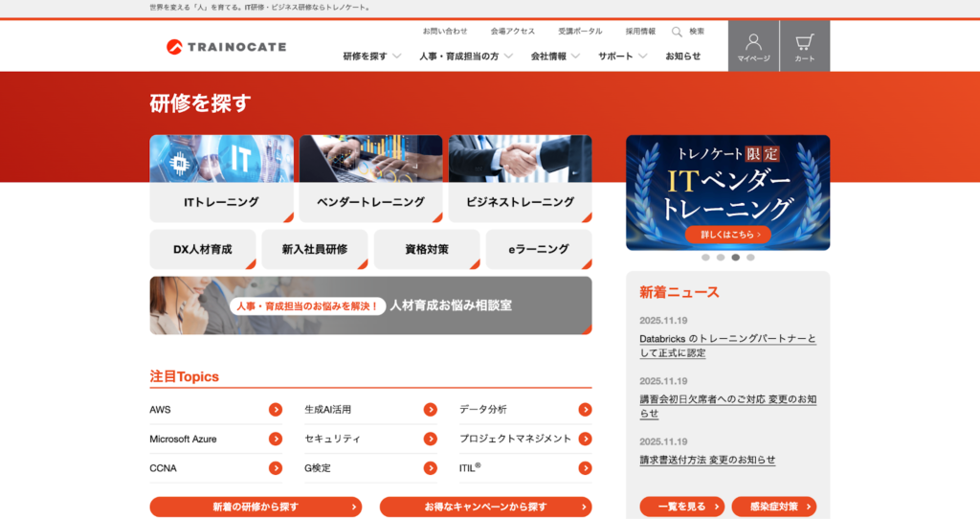
Task: Open the お知らせ menu item
Action: pyautogui.click(x=682, y=56)
